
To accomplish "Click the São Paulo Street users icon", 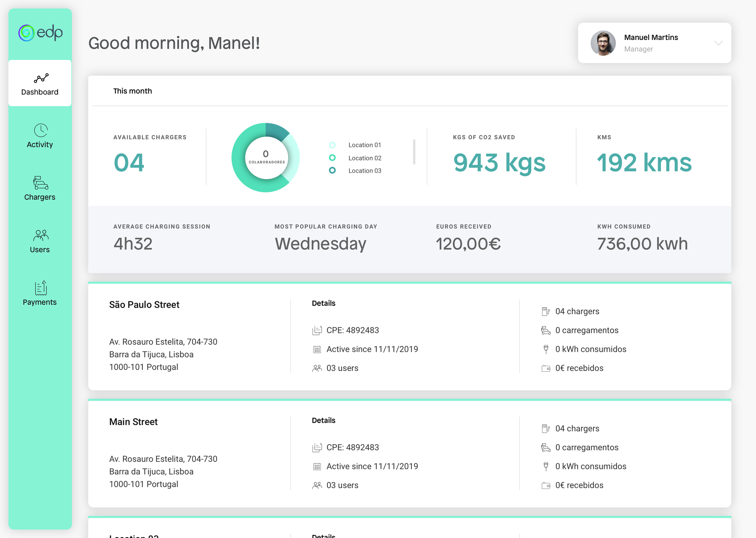I will (317, 368).
